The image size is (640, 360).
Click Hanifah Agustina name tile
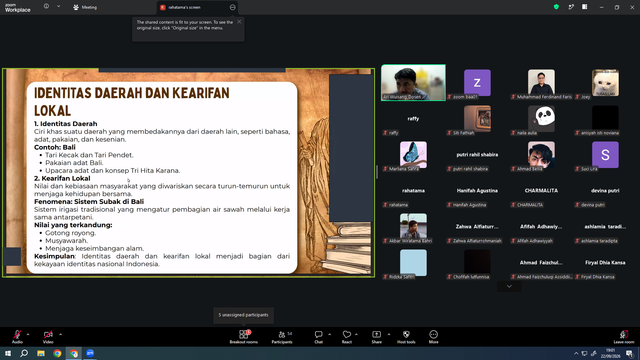[477, 191]
